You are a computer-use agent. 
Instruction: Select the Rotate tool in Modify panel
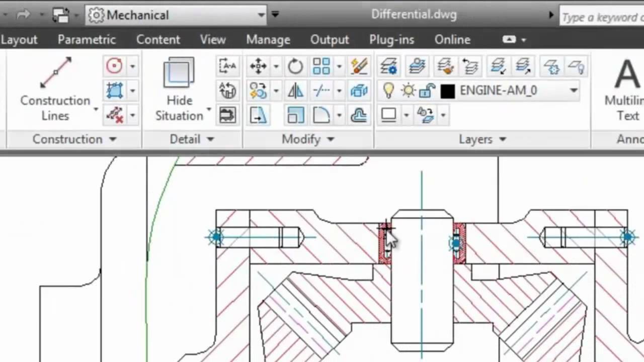[295, 66]
